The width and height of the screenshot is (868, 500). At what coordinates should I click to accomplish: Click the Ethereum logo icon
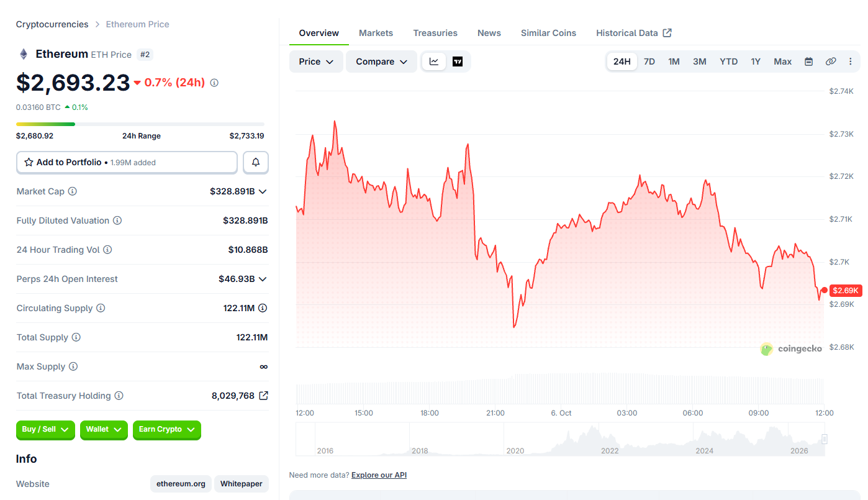[x=24, y=54]
